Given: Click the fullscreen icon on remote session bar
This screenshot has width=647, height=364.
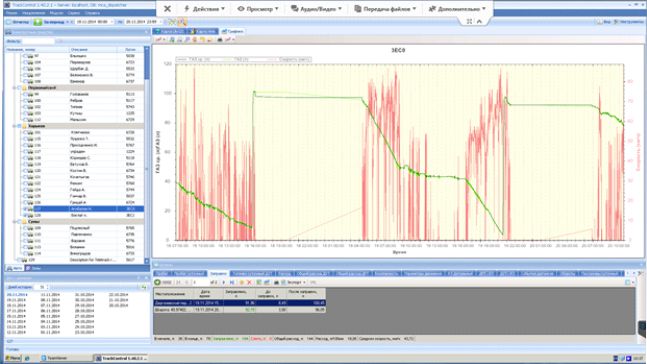Looking at the screenshot, I should point(469,21).
